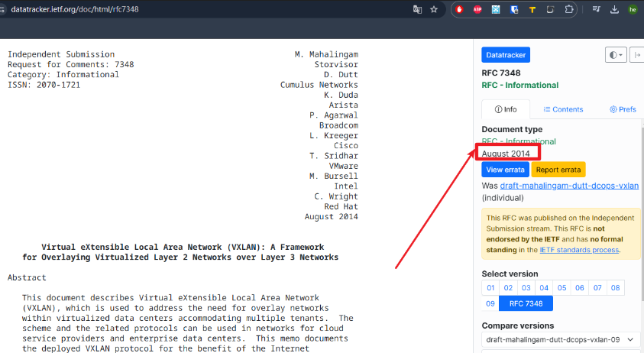644x353 pixels.
Task: Open the red shield extension icon
Action: (459, 9)
